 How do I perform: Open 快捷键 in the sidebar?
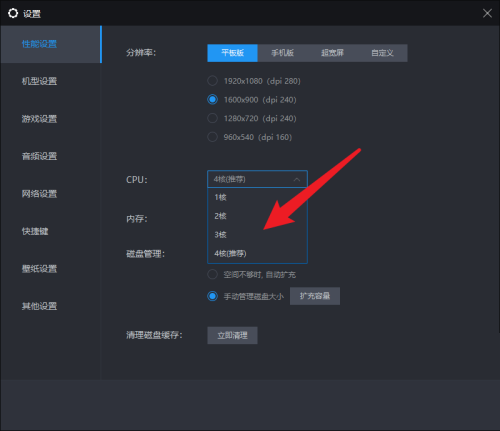click(x=35, y=231)
